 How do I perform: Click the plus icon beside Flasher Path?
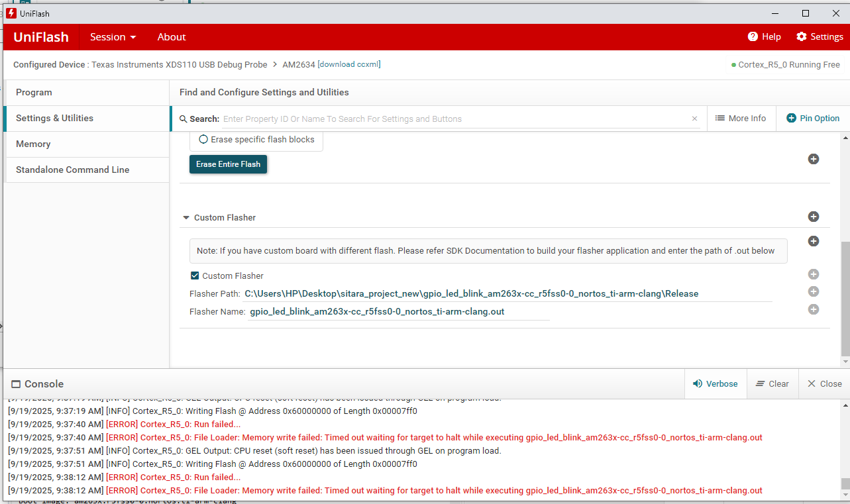[x=814, y=291]
